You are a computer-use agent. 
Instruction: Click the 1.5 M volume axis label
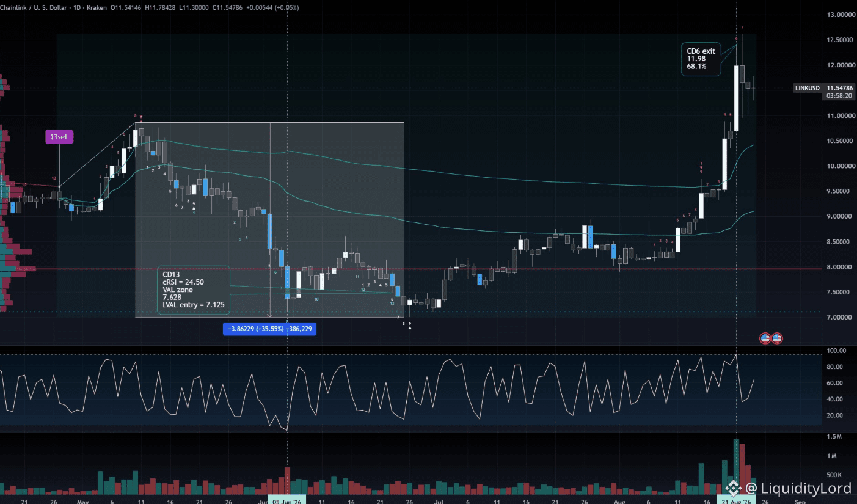click(834, 437)
